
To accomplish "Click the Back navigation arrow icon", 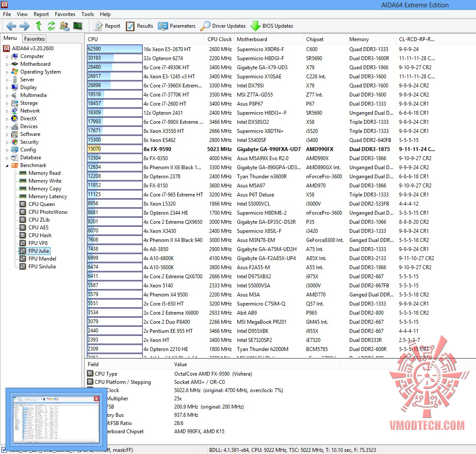I will [x=11, y=26].
